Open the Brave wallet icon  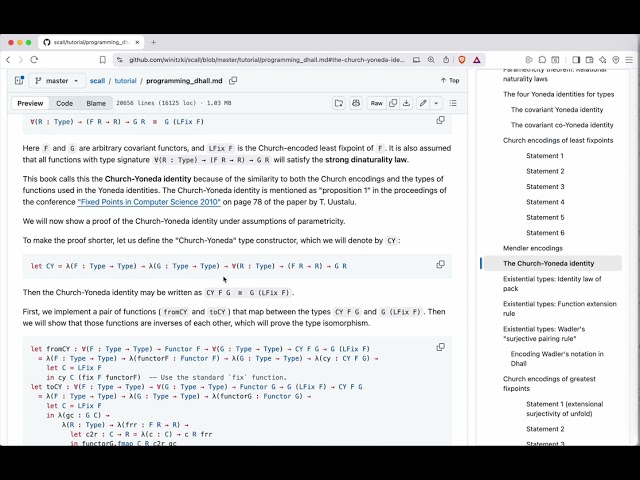click(x=589, y=60)
